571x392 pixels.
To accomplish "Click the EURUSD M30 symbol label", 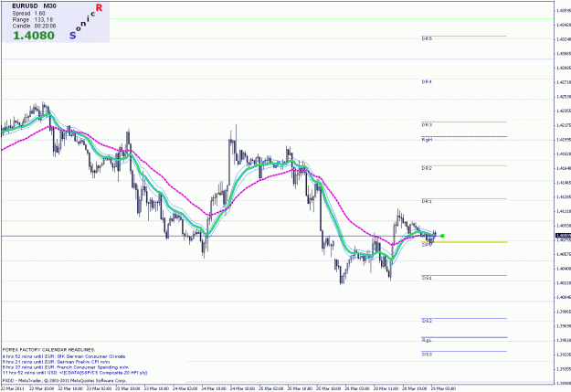I will (x=34, y=6).
